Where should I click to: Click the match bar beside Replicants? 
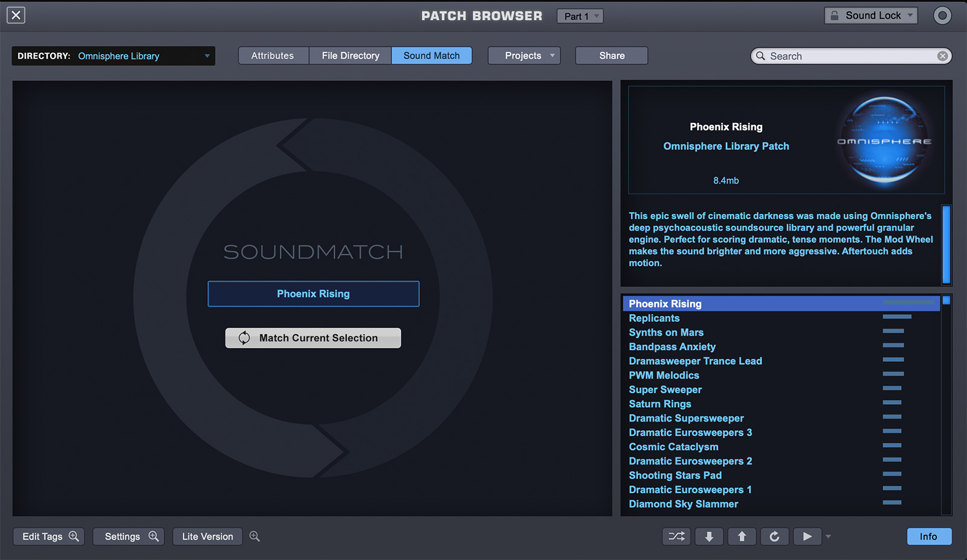coord(897,317)
